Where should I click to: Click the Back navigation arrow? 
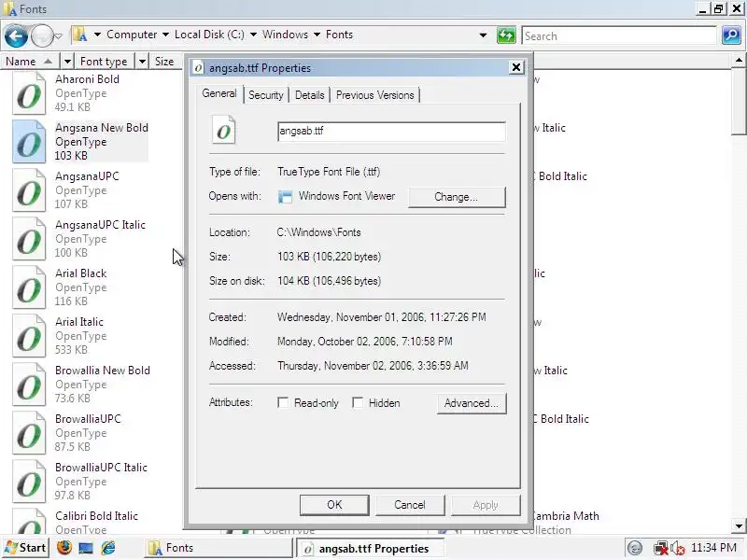tap(16, 35)
